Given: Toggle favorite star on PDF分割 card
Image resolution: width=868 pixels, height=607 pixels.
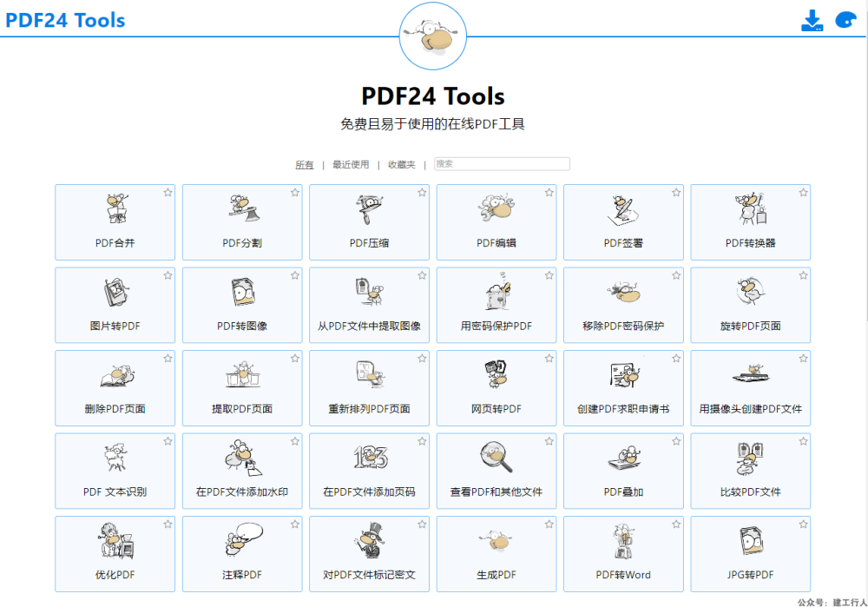Looking at the screenshot, I should coord(295,193).
